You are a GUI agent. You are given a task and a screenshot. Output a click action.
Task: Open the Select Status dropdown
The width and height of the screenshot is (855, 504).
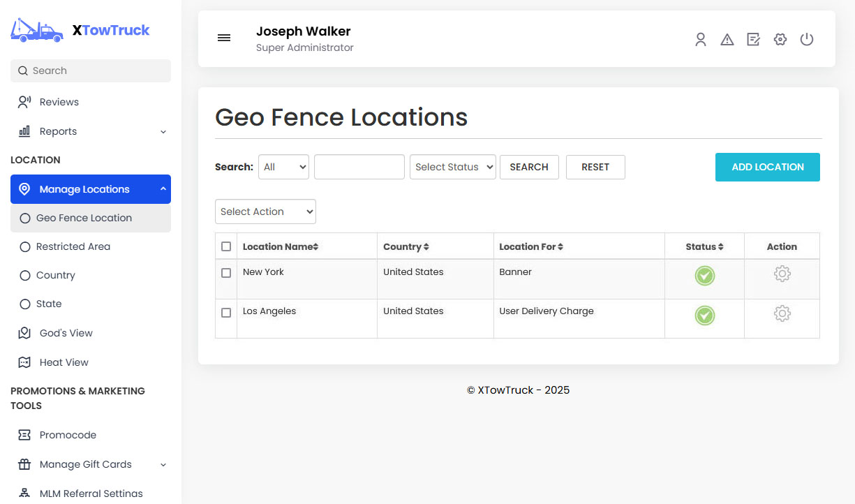[452, 167]
